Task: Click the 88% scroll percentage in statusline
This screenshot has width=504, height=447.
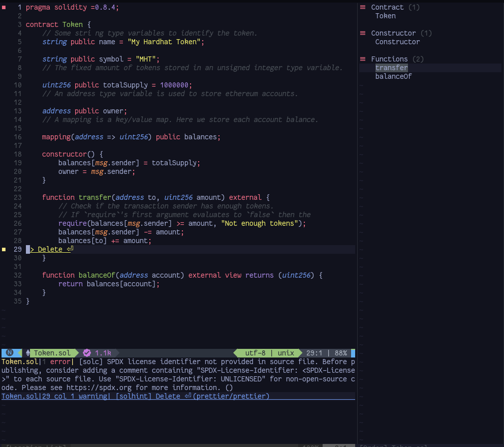Action: pos(341,353)
